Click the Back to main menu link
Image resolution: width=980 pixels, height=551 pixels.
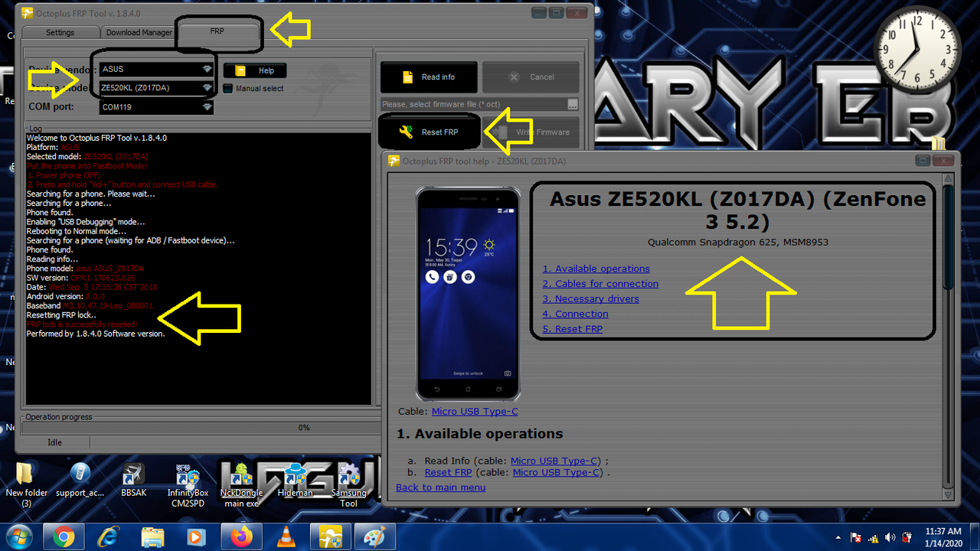click(x=441, y=487)
